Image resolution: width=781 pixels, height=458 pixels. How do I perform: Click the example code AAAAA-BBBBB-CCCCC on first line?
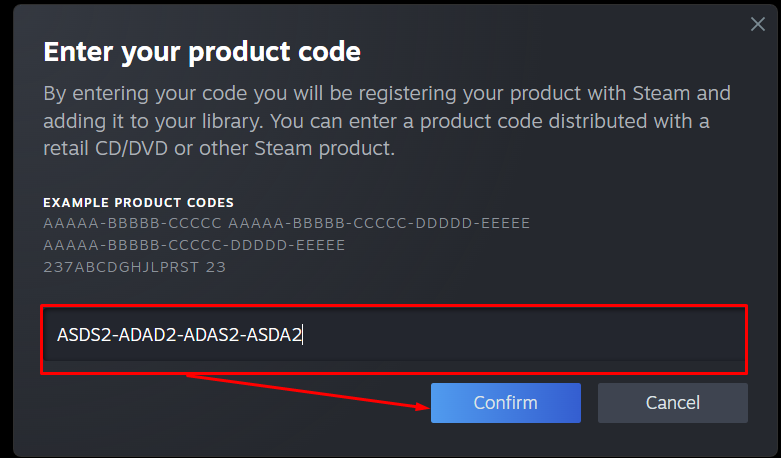pyautogui.click(x=133, y=223)
